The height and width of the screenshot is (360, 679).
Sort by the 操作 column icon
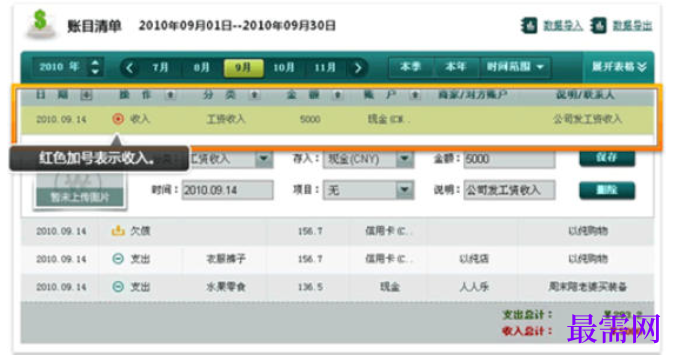170,95
